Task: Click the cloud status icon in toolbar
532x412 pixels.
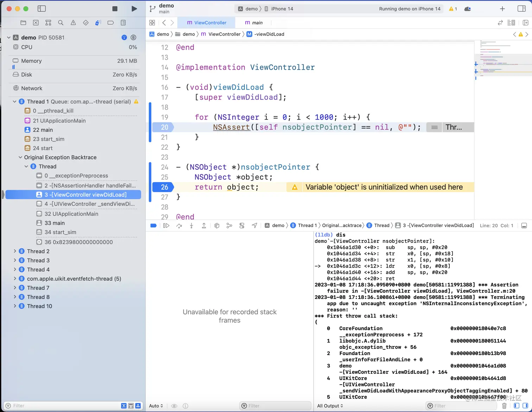Action: pyautogui.click(x=468, y=9)
